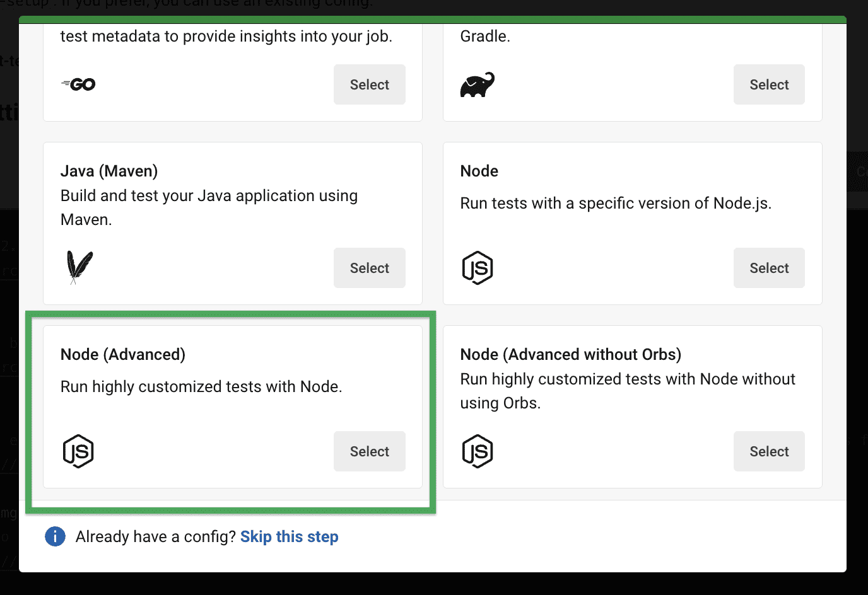Image resolution: width=868 pixels, height=595 pixels.
Task: Click the Node (Advanced) heading
Action: pos(123,354)
